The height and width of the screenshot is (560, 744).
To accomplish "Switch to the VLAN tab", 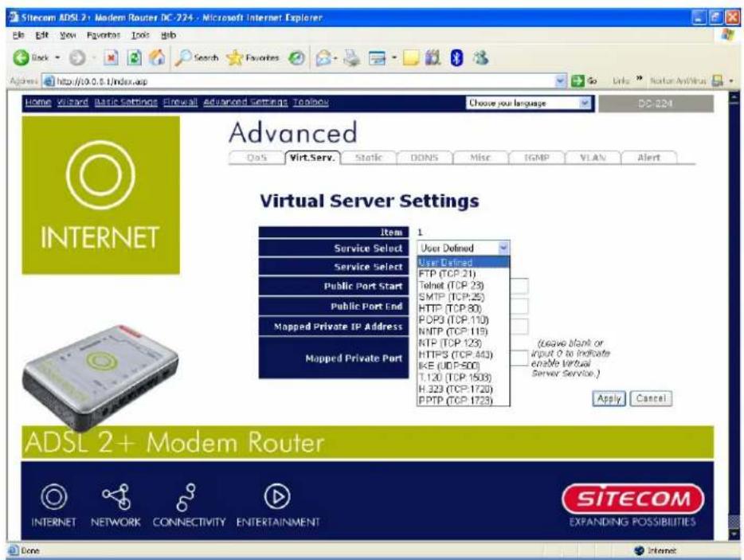I will tap(593, 158).
